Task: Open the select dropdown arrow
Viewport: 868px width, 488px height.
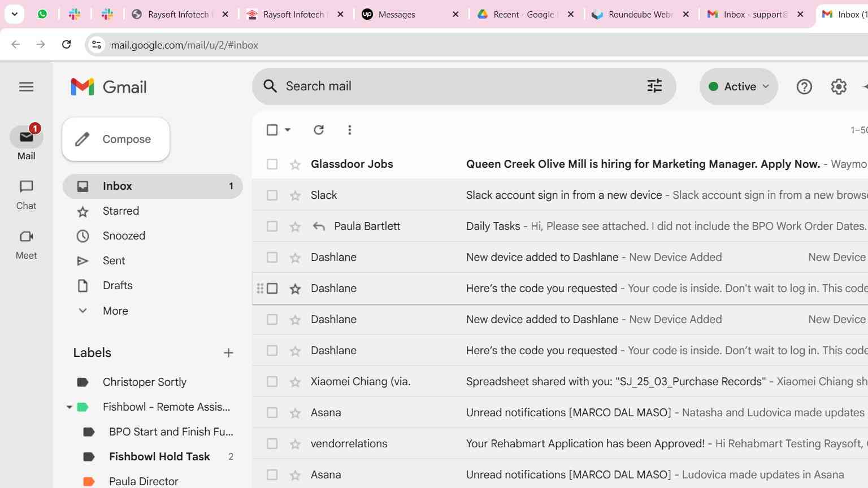Action: (288, 130)
